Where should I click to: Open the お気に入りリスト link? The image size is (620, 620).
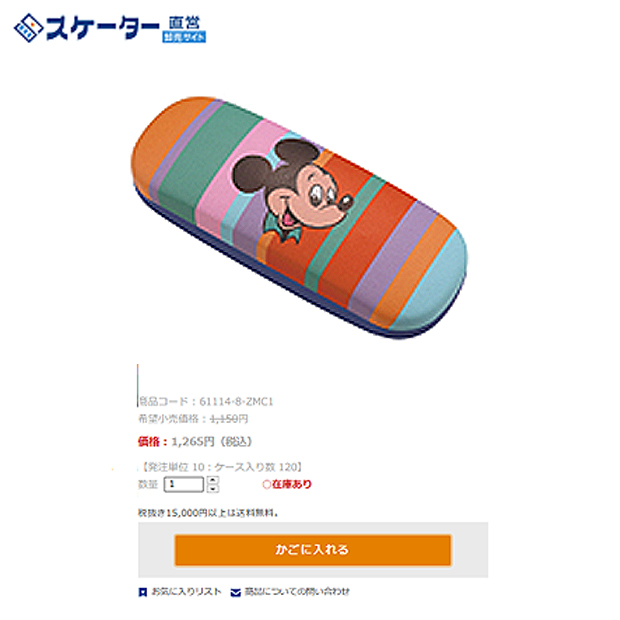pos(187,592)
